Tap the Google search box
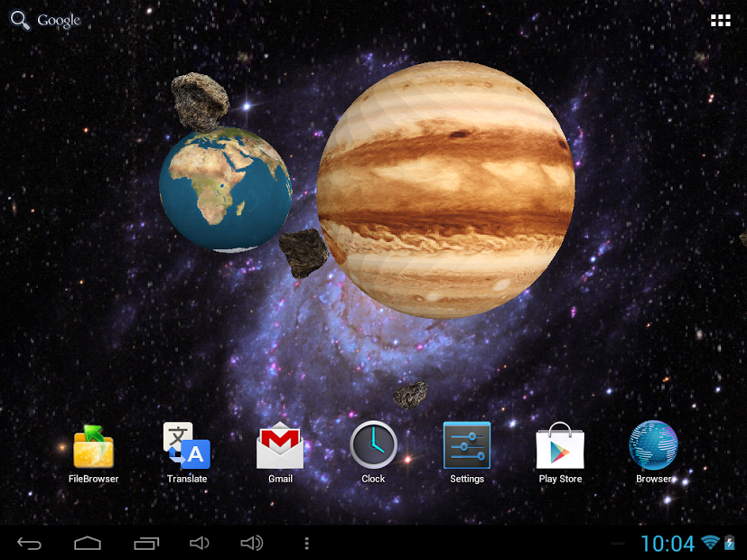Screen dimensions: 747x560 point(46,20)
